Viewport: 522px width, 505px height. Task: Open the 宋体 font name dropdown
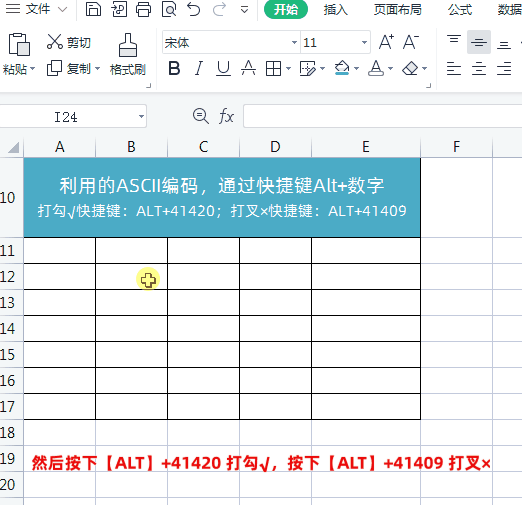pyautogui.click(x=294, y=42)
